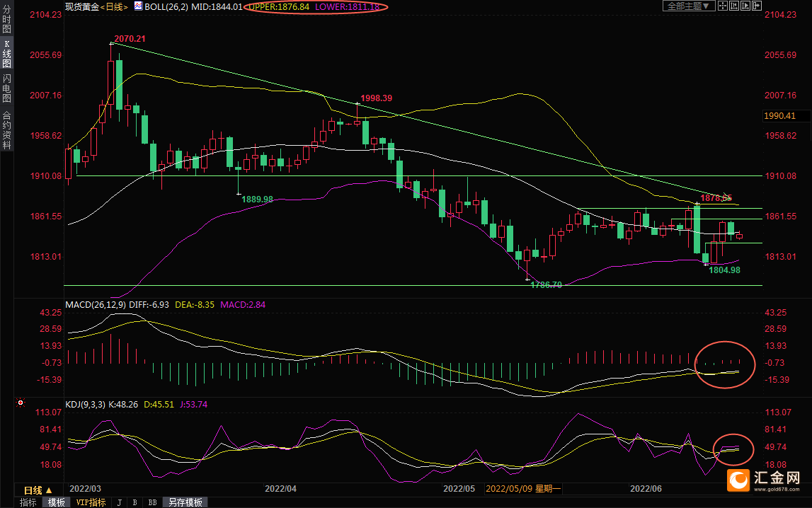812x508 pixels.
Task: Click the 另存模板 save template button
Action: pyautogui.click(x=185, y=502)
